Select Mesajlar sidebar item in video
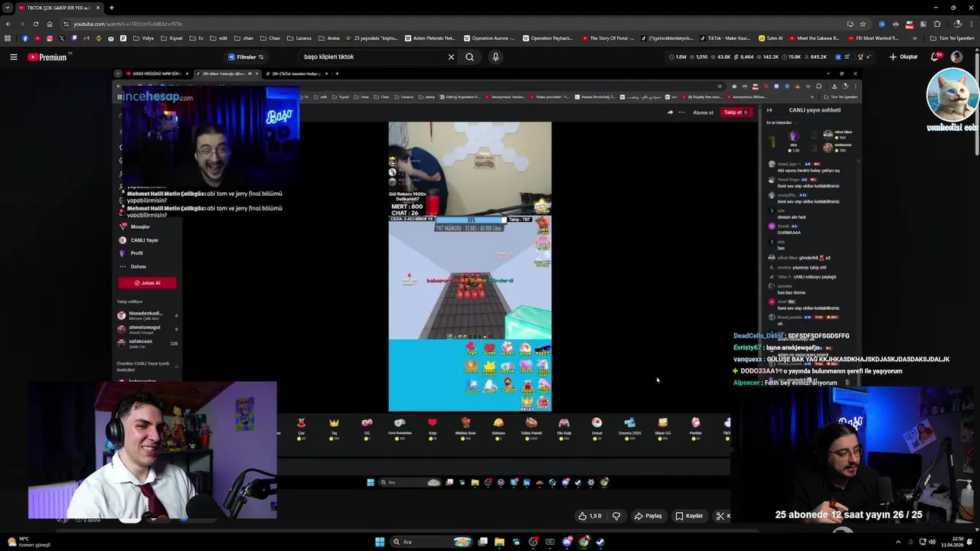This screenshot has width=980, height=551. click(135, 227)
